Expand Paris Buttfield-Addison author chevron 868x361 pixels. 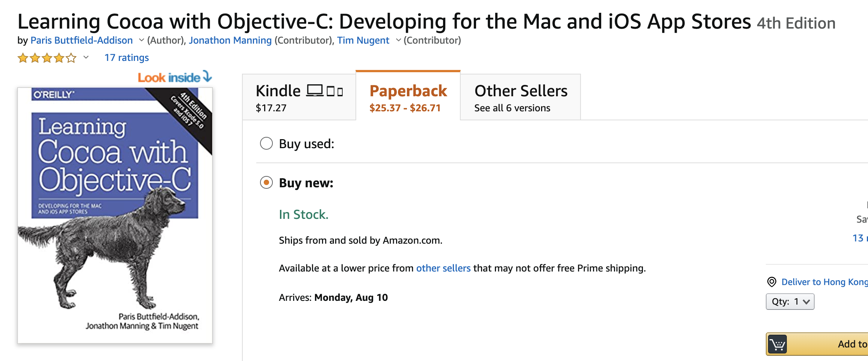[x=141, y=40]
